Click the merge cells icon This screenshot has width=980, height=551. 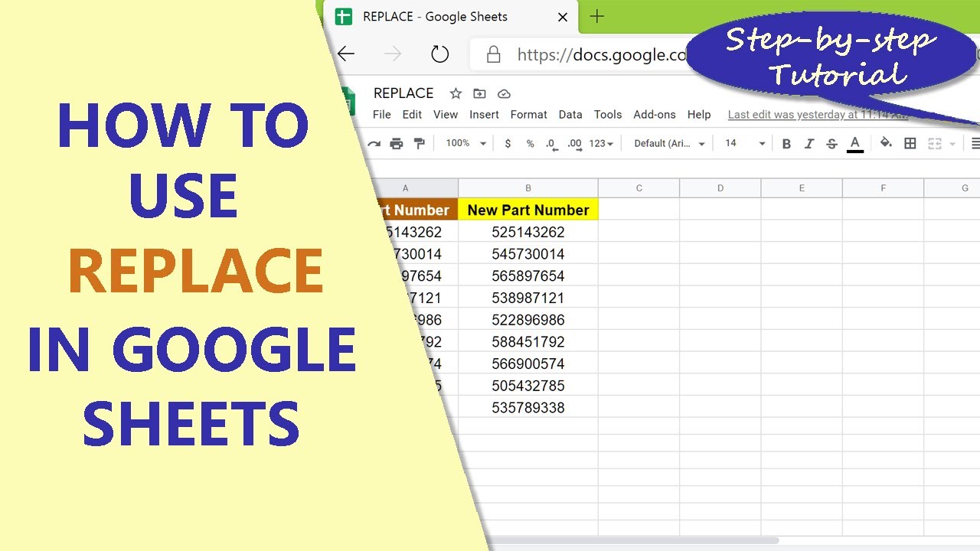pos(934,143)
